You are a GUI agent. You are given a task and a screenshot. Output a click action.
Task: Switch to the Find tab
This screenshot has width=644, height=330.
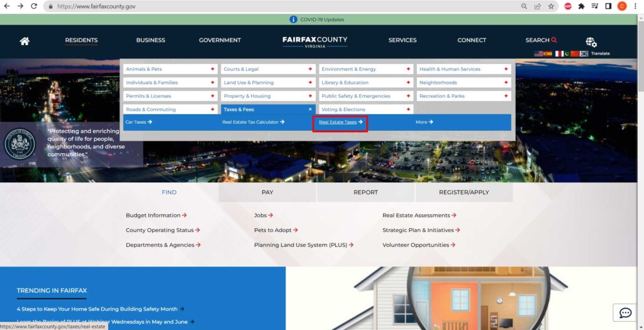click(x=169, y=192)
